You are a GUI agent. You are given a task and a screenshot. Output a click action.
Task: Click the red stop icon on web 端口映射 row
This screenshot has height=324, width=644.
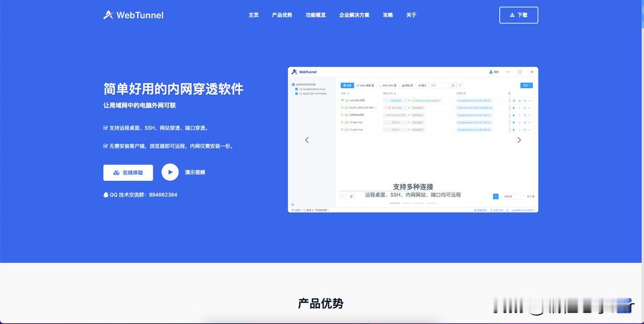point(514,101)
